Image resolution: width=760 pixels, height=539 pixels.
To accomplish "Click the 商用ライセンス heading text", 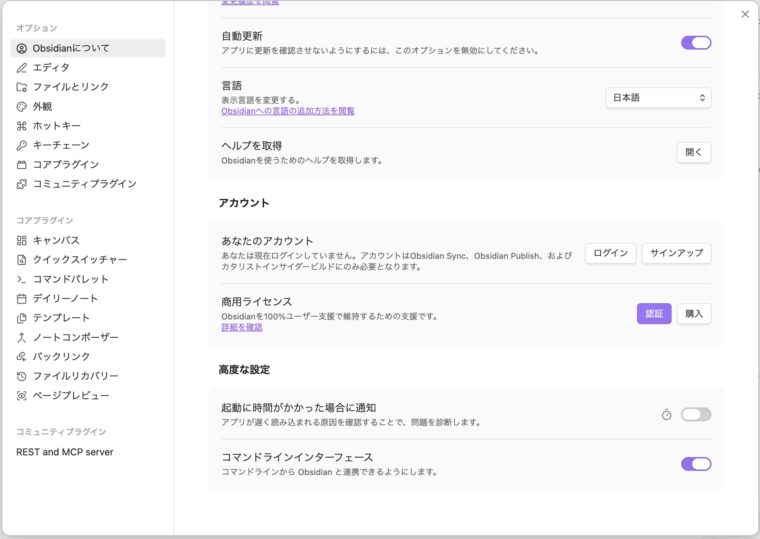I will [256, 302].
